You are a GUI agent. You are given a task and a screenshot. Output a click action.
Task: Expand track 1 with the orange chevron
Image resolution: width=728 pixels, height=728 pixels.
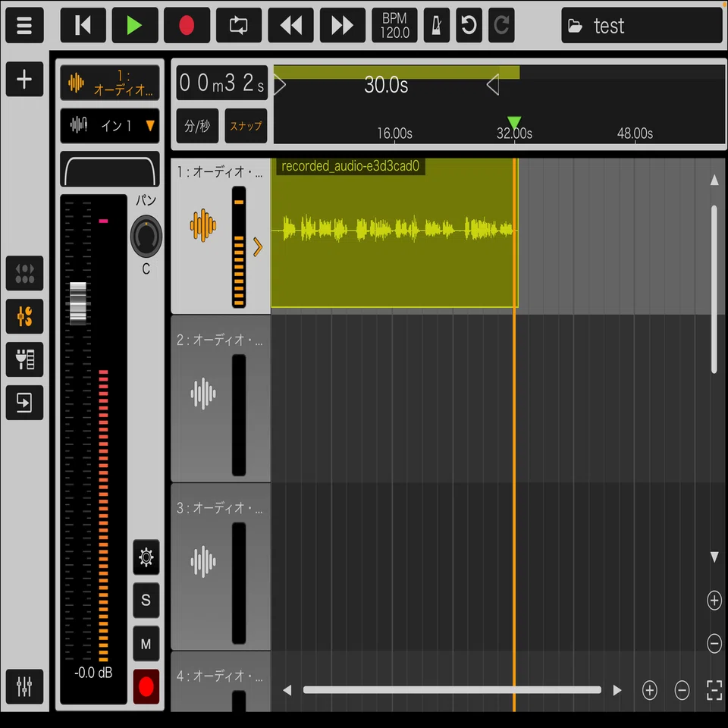(x=258, y=247)
